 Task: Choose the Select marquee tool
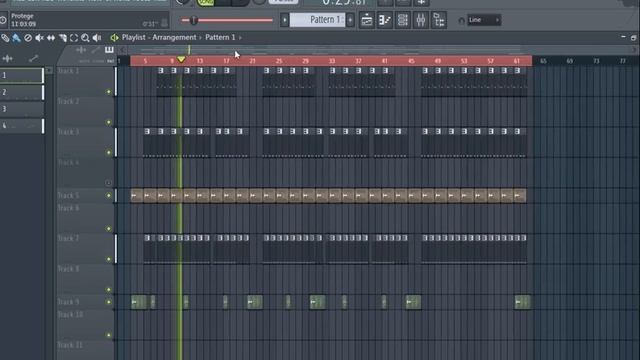coord(74,38)
